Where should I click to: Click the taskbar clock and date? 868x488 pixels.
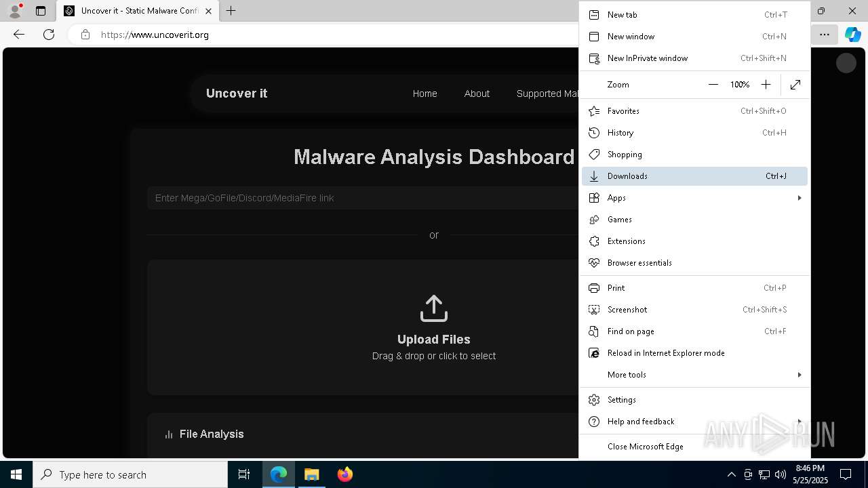(x=810, y=474)
